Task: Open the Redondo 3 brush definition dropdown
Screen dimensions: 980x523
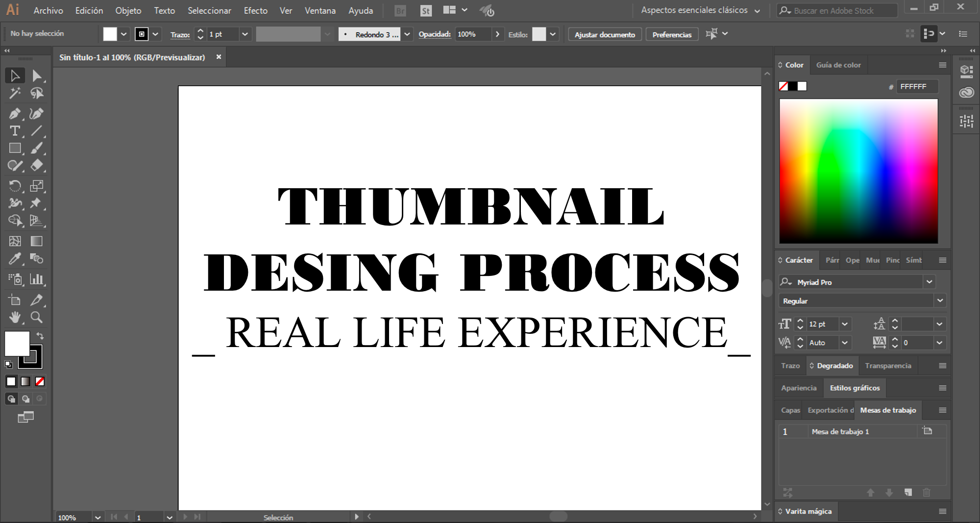Action: [407, 34]
